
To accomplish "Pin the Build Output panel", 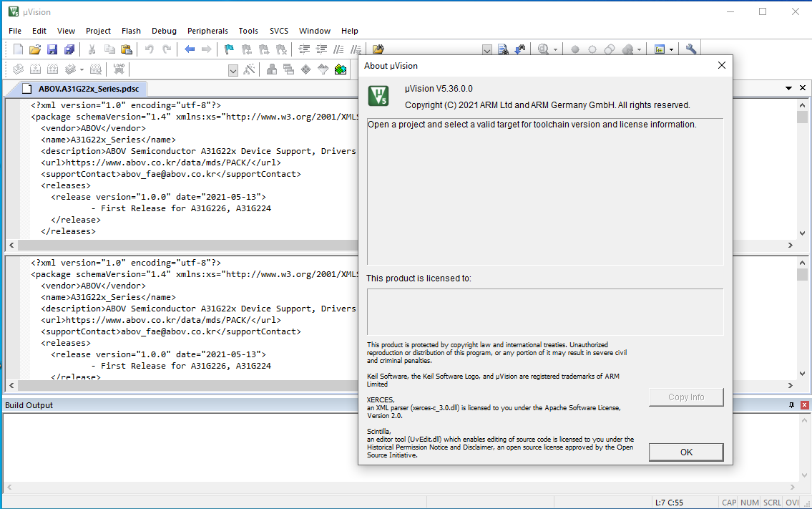I will coord(791,404).
